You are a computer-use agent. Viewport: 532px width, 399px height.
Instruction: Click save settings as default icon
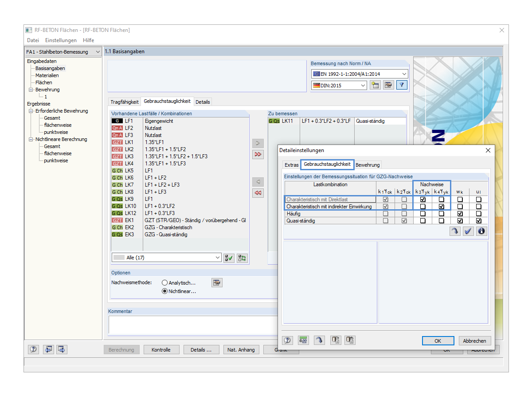click(350, 340)
